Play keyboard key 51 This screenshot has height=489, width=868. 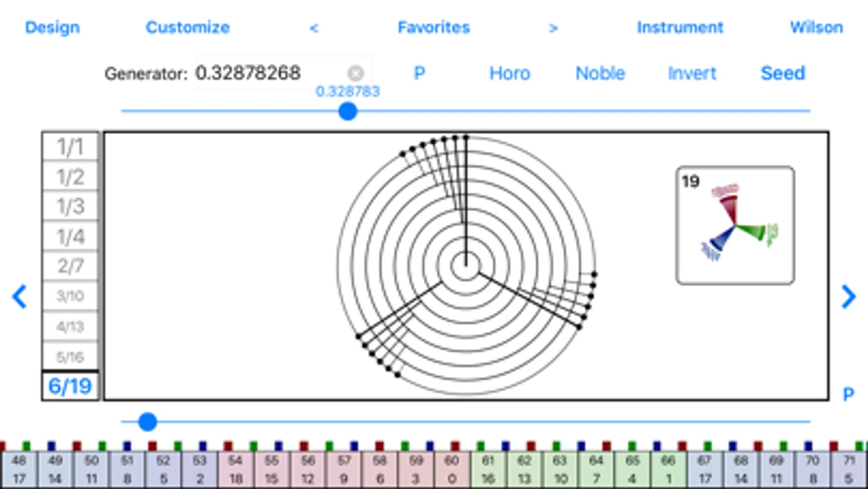click(127, 469)
